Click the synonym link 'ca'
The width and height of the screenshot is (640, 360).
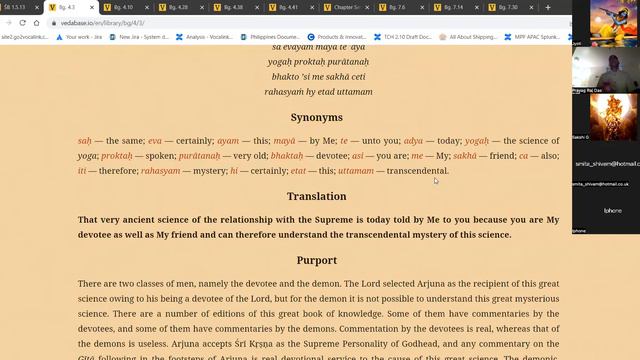pos(523,156)
